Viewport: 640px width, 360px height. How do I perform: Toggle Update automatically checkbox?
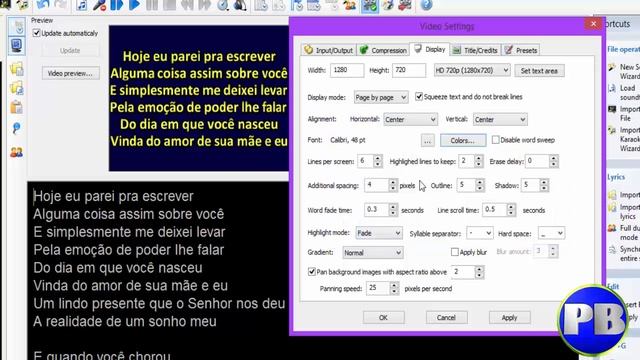point(37,33)
